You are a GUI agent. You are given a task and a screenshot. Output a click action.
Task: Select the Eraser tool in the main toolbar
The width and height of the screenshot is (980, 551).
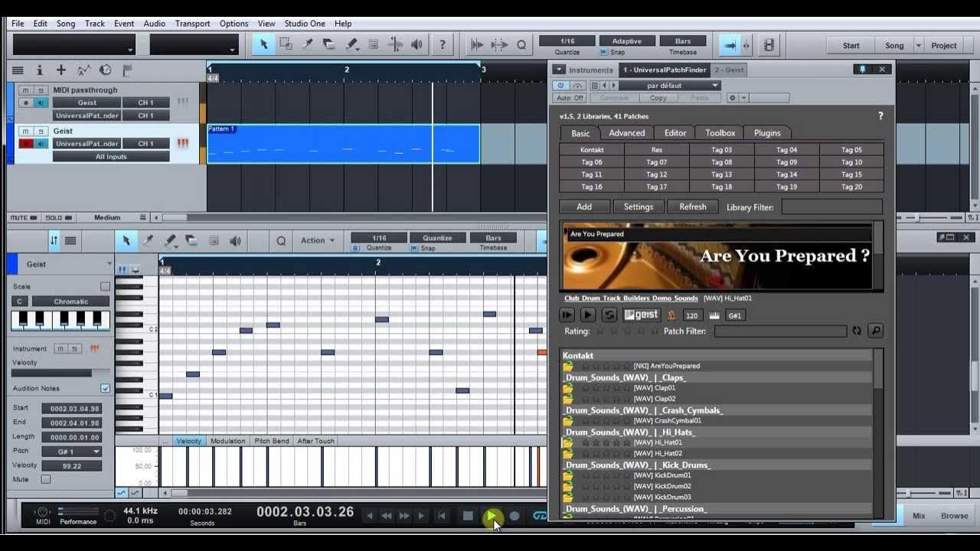pos(328,45)
